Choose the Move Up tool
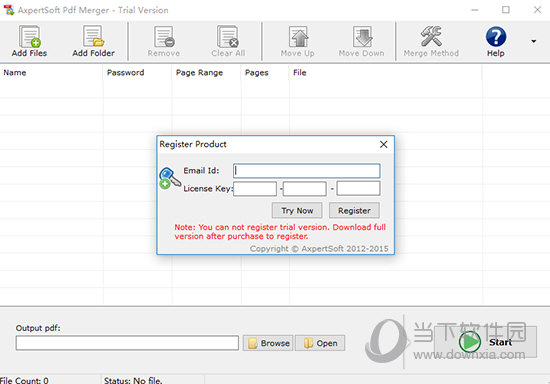Viewport: 550px width, 384px height. pos(298,41)
